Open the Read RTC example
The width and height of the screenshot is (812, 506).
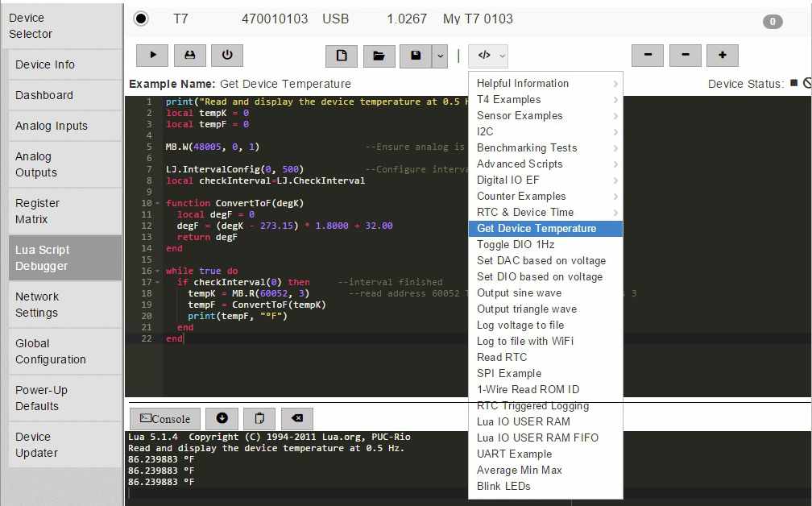pyautogui.click(x=502, y=357)
